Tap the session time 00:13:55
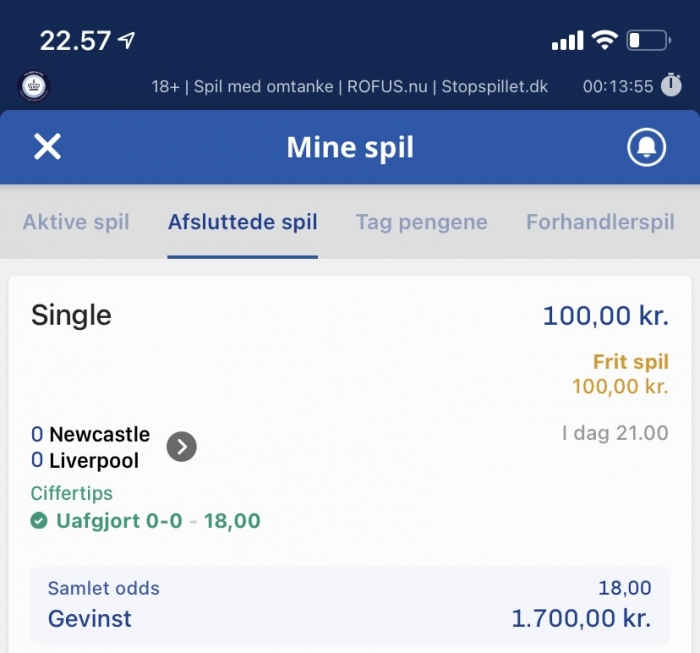This screenshot has height=653, width=700. (x=618, y=86)
